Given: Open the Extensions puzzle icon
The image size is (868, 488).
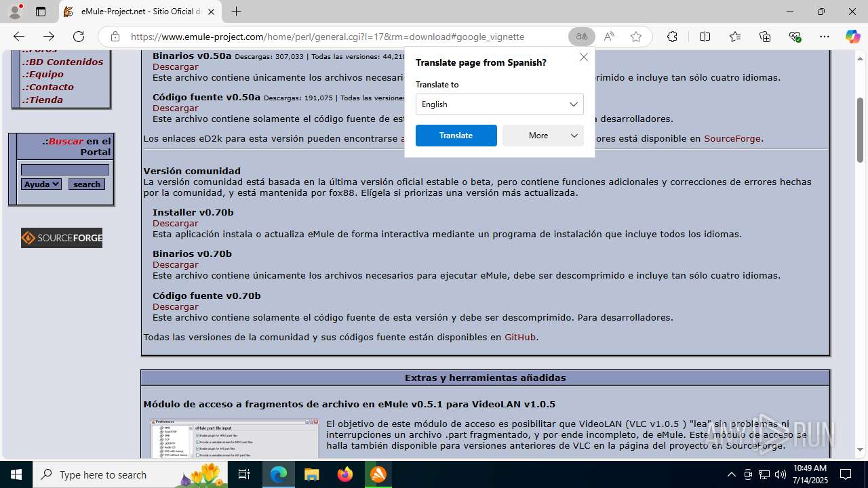Looking at the screenshot, I should coord(672,37).
